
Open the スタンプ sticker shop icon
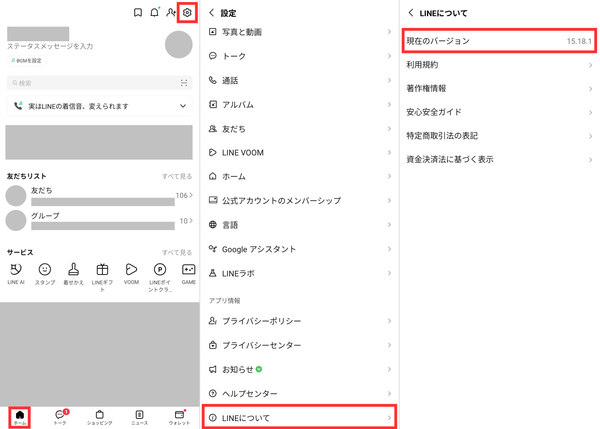[45, 273]
